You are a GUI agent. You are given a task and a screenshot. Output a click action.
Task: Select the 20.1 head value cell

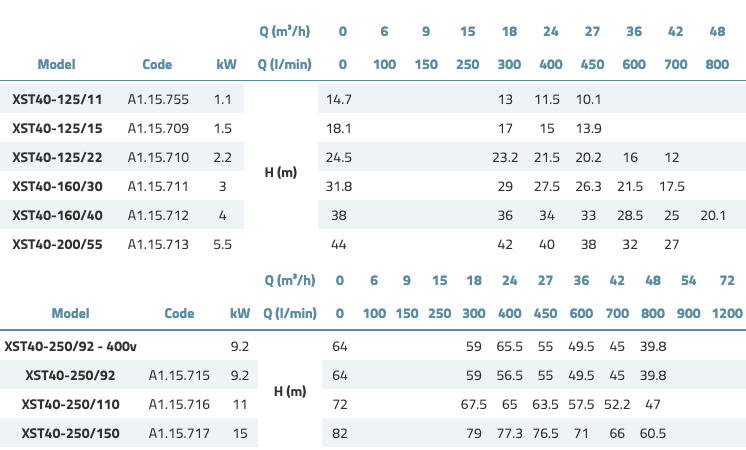pyautogui.click(x=713, y=215)
